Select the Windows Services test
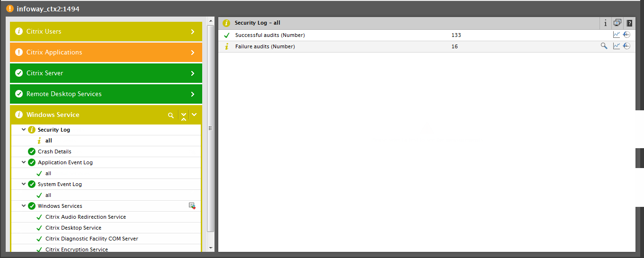This screenshot has height=258, width=644. pyautogui.click(x=60, y=206)
